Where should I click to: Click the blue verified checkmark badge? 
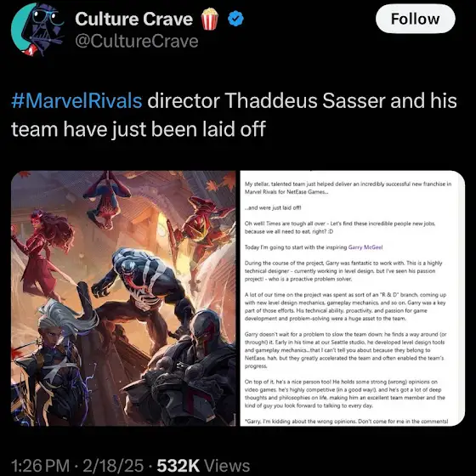click(x=235, y=19)
